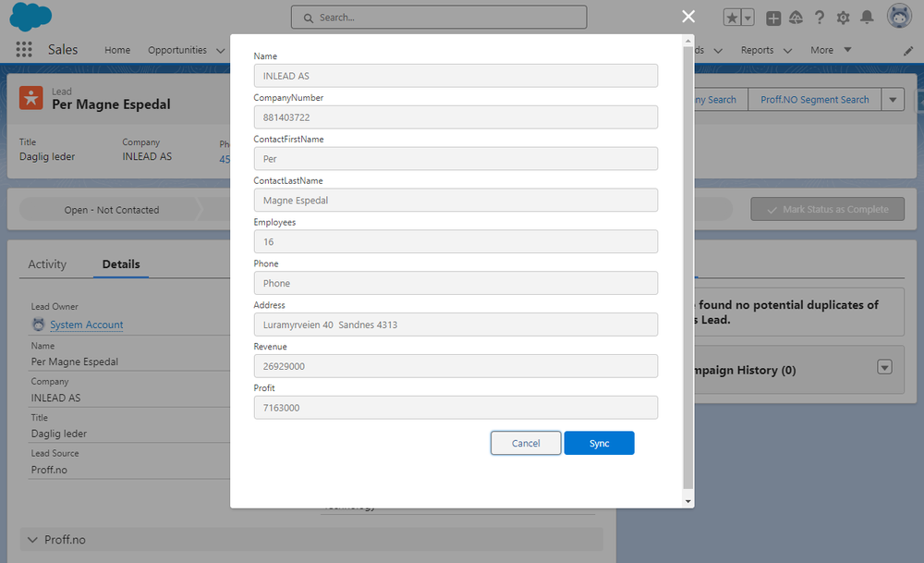Click the Revenue field 26929000
The image size is (924, 563).
[x=456, y=366]
